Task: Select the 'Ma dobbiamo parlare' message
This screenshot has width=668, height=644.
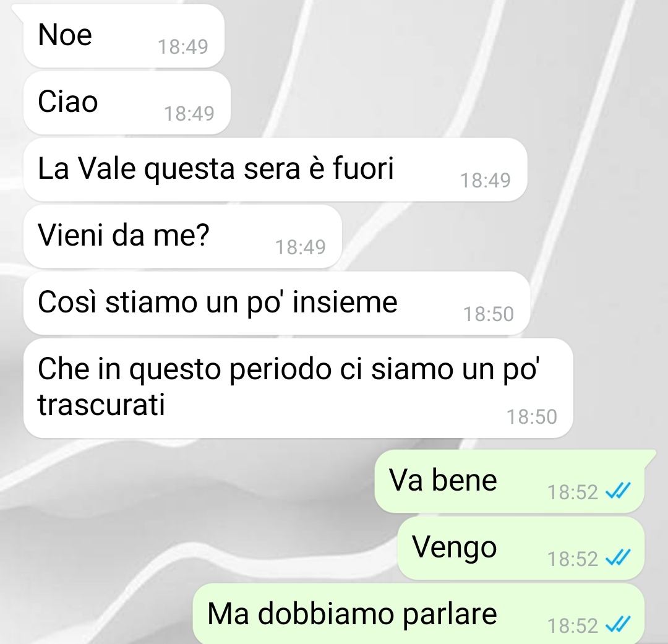Action: 418,614
